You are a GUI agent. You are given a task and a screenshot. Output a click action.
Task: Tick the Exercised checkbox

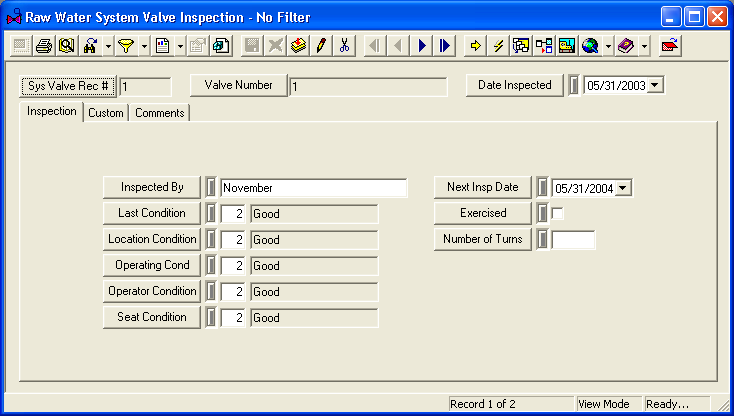click(x=558, y=213)
